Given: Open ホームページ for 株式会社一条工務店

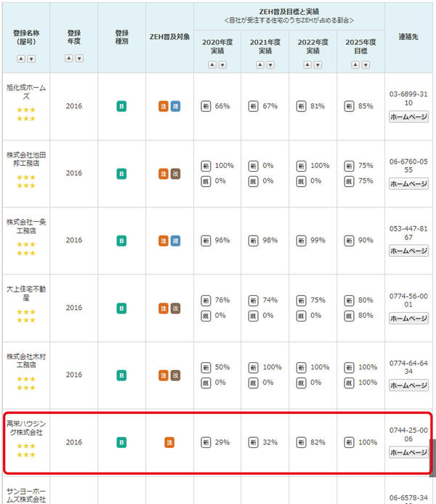Looking at the screenshot, I should click(408, 251).
